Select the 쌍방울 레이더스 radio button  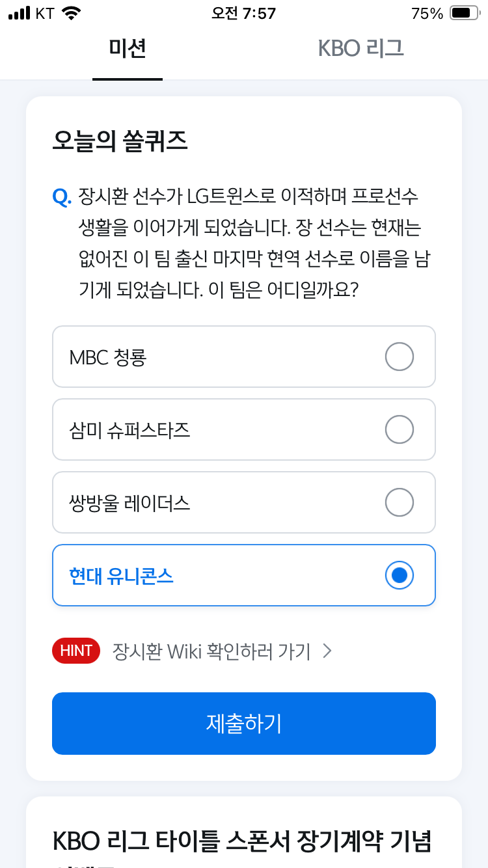(x=400, y=502)
